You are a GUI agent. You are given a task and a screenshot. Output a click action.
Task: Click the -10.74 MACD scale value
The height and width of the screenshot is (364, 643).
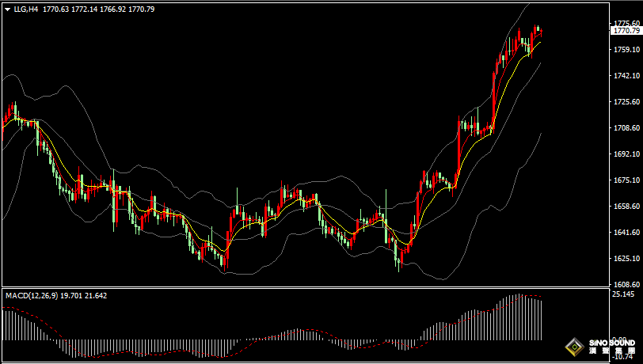coord(622,358)
